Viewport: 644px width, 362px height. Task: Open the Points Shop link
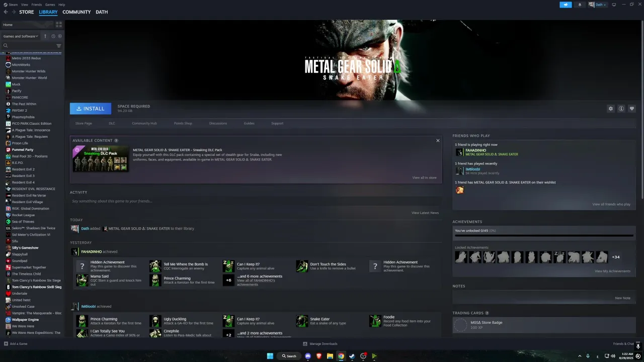point(183,123)
